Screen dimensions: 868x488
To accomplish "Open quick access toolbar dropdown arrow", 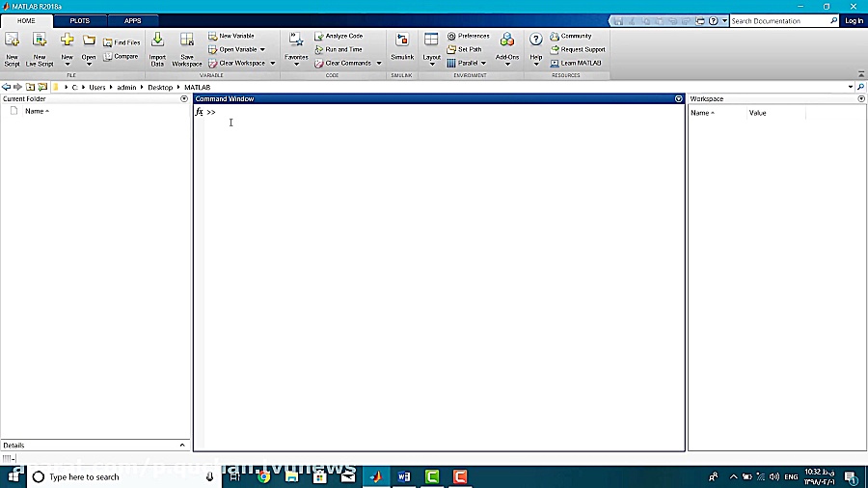I will [724, 21].
